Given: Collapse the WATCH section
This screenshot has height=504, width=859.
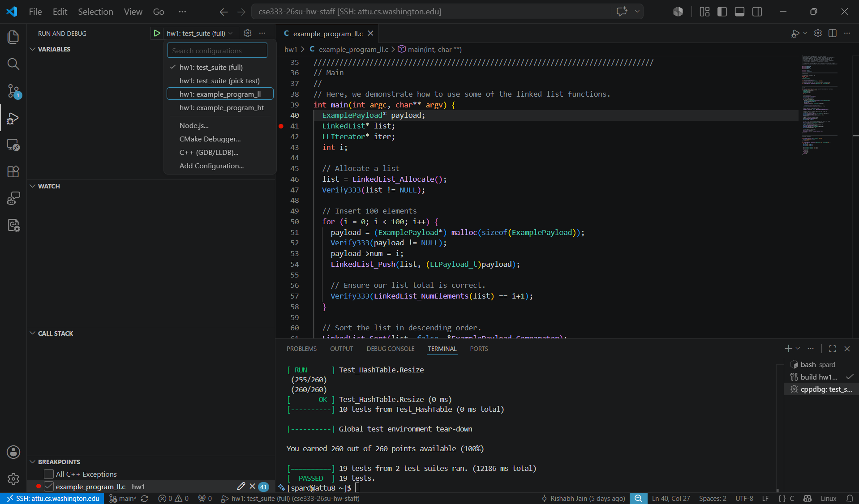Looking at the screenshot, I should pos(33,186).
